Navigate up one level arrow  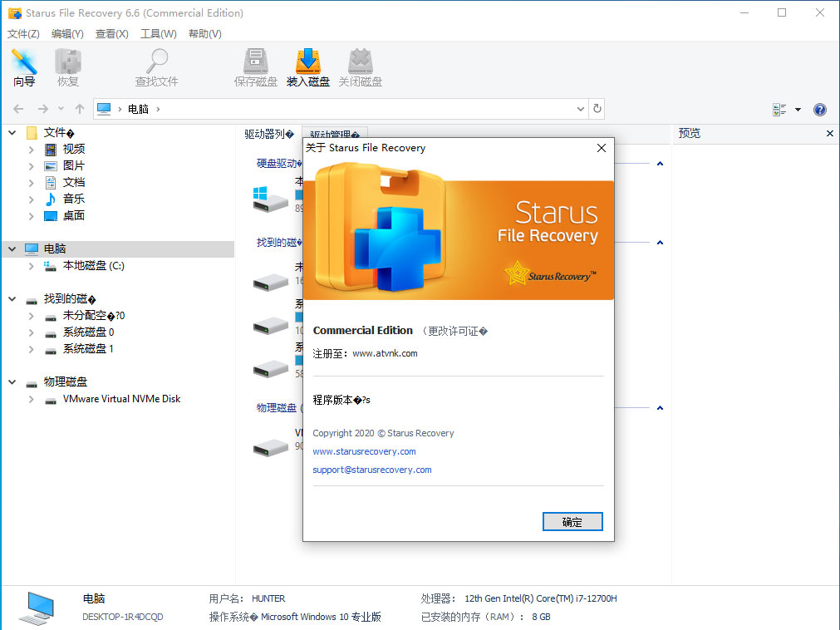80,109
